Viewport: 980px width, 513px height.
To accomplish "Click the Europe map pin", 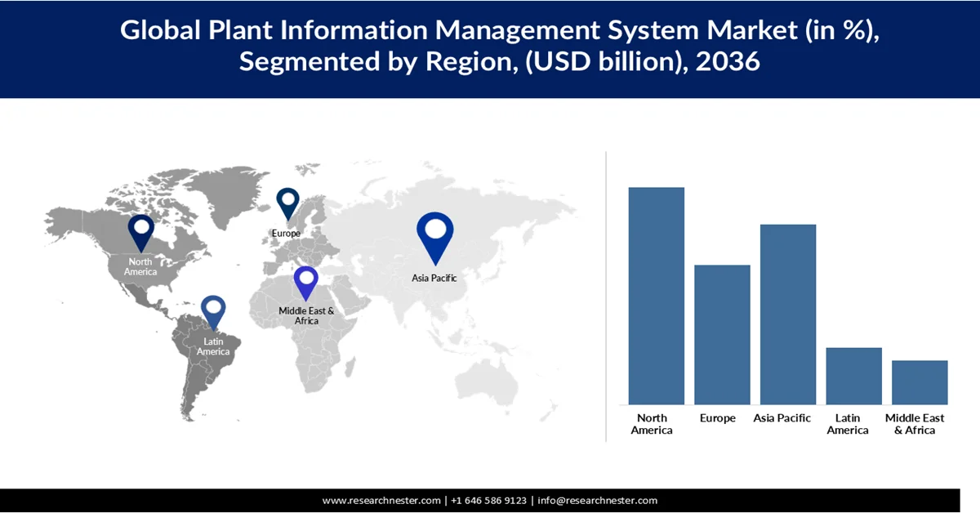I will 287,206.
